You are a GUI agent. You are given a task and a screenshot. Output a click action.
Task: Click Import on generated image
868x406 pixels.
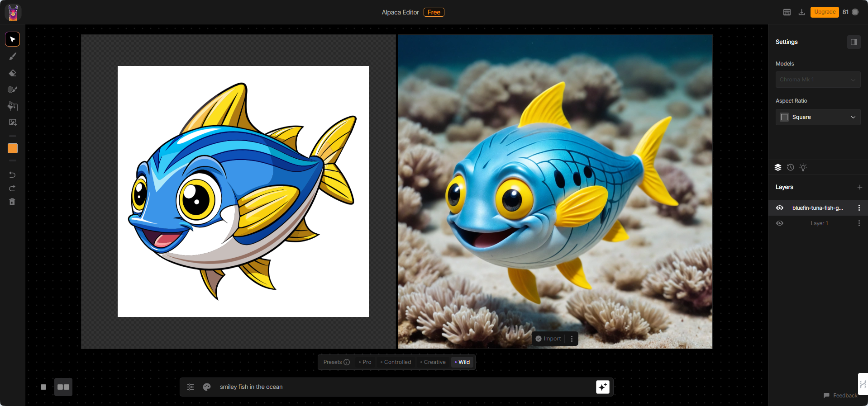[x=548, y=339]
